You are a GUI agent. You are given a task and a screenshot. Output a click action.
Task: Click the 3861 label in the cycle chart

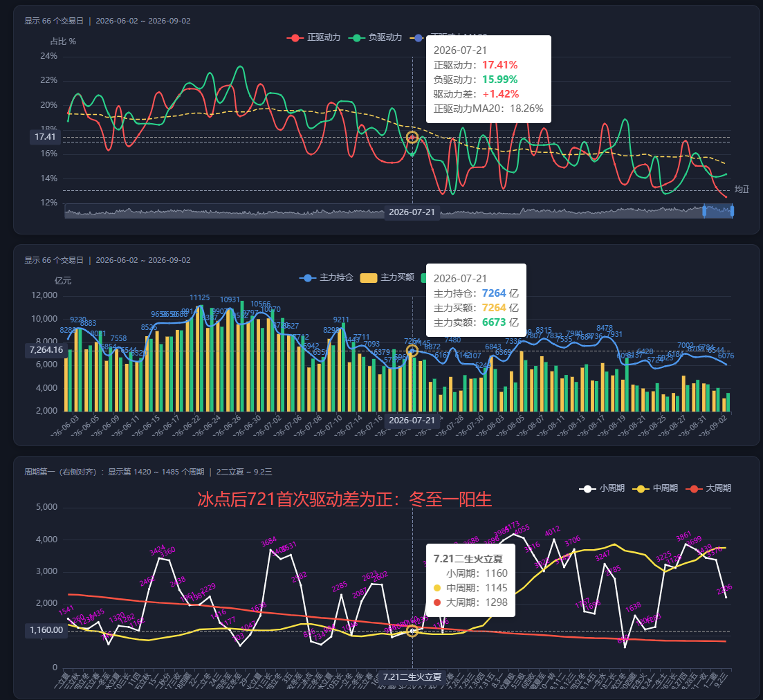(x=683, y=536)
